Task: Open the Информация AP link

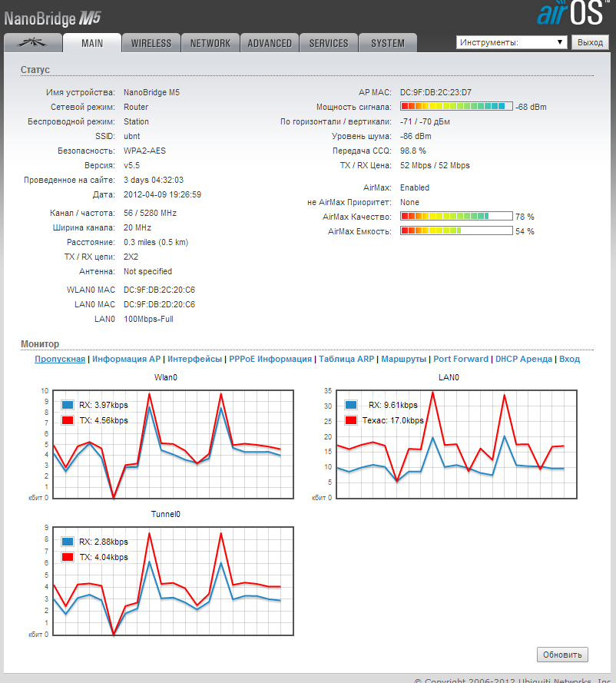Action: (x=126, y=359)
